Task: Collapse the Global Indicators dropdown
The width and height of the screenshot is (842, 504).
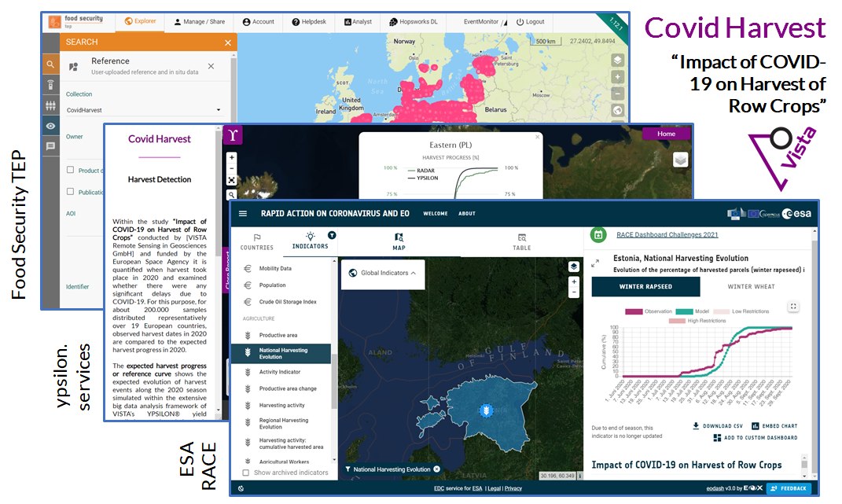Action: click(x=413, y=274)
